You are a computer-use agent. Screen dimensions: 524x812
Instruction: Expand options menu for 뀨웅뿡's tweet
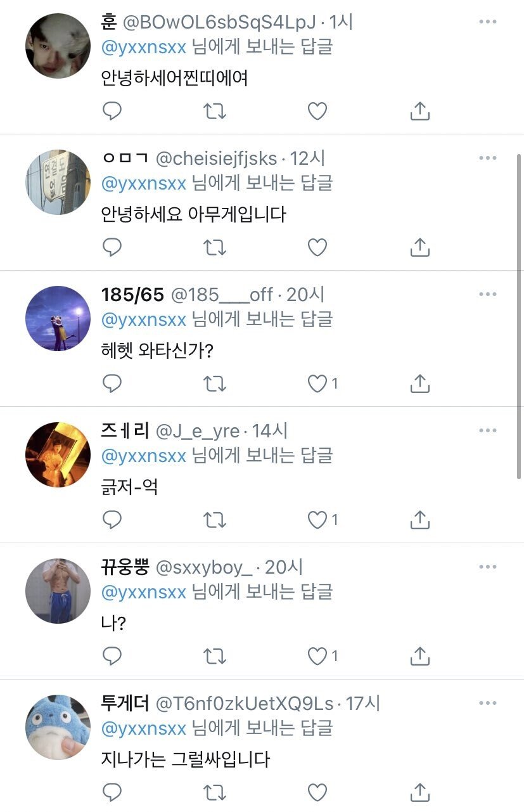pyautogui.click(x=487, y=567)
